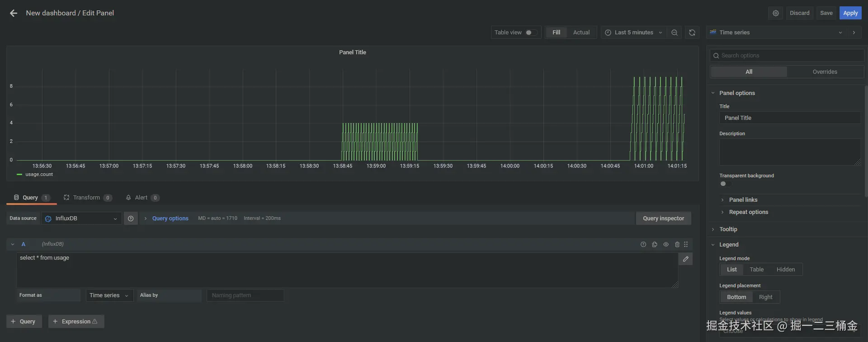Switch to the Alert tab
Screen dimensions: 868x342
[x=142, y=198]
